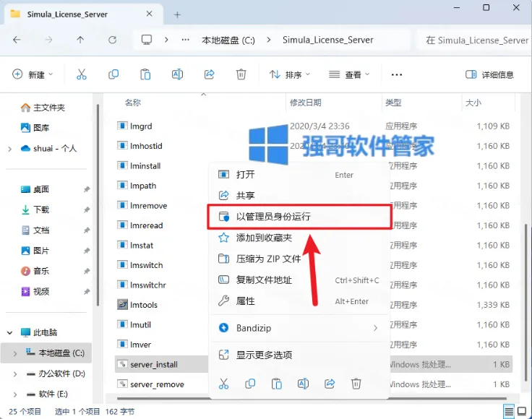Open the New item dropdown
532x419 pixels.
[x=33, y=74]
